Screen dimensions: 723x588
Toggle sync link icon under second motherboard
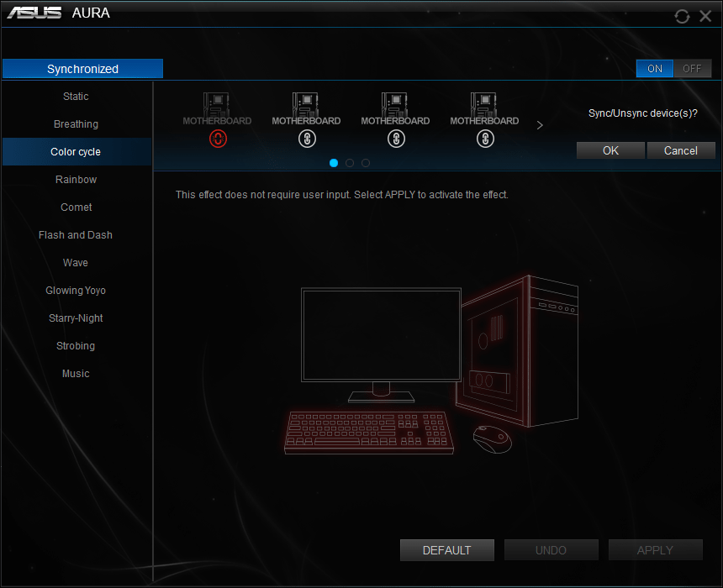307,139
